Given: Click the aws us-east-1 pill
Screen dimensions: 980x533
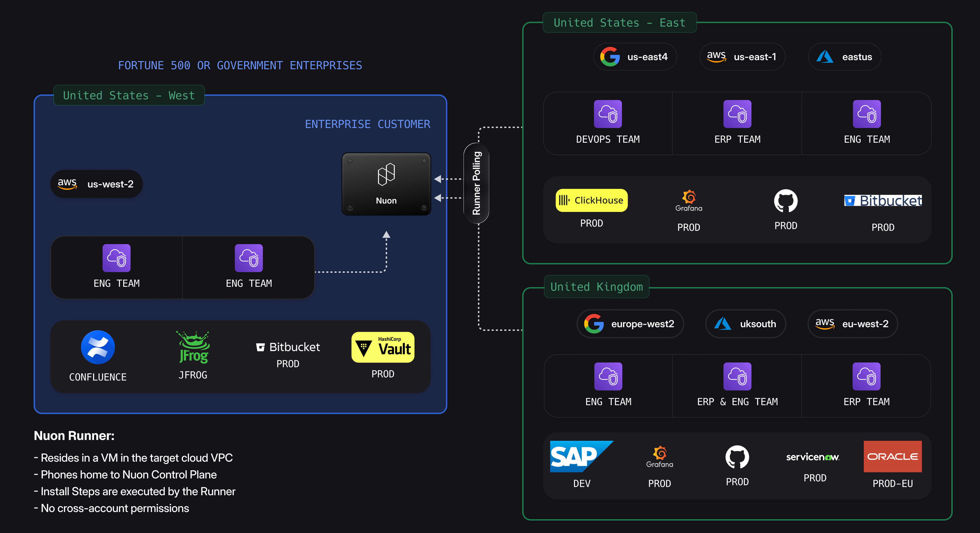Looking at the screenshot, I should coord(742,56).
